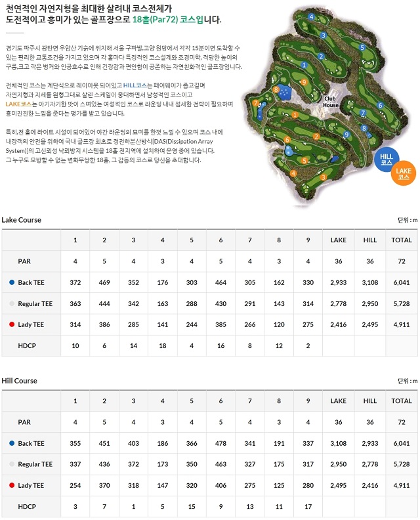Click Lake Course Regular TEE value 444
This screenshot has width=420, height=520.
click(104, 304)
